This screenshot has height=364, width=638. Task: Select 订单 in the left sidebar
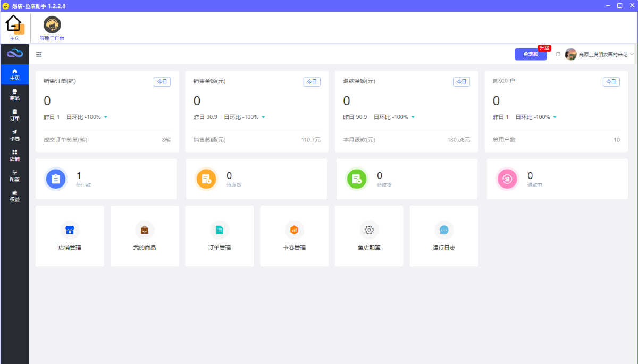coord(15,115)
